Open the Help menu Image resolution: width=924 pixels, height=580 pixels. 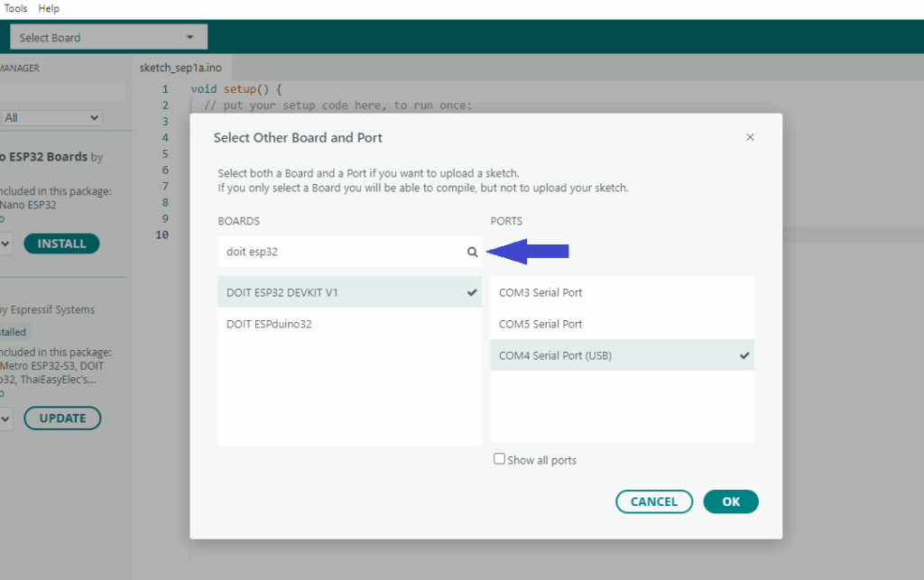[x=49, y=8]
